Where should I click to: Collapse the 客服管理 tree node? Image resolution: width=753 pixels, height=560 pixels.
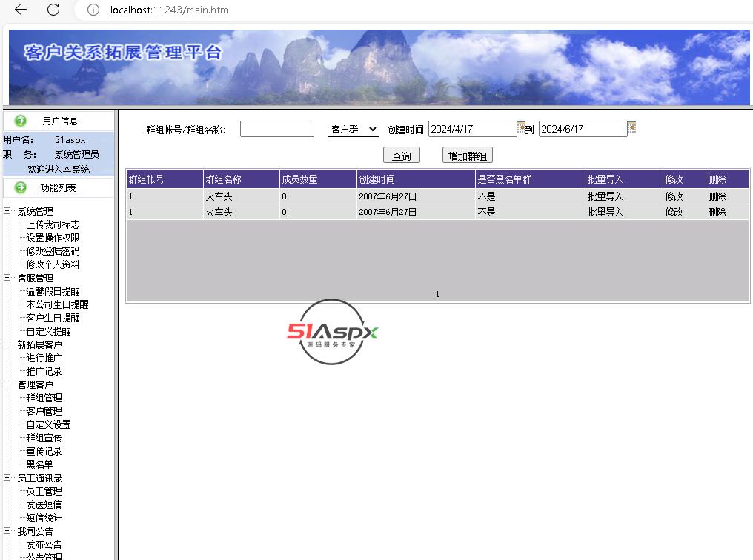point(7,278)
